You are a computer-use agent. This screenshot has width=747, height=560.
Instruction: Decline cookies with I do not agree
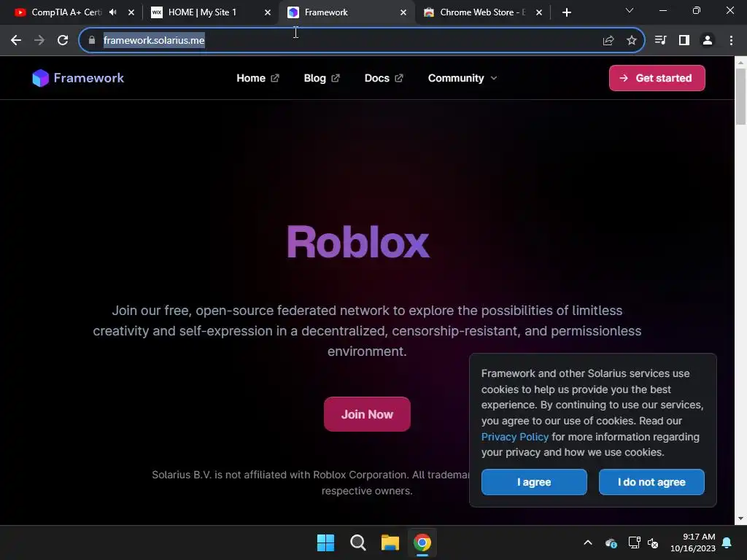(651, 482)
